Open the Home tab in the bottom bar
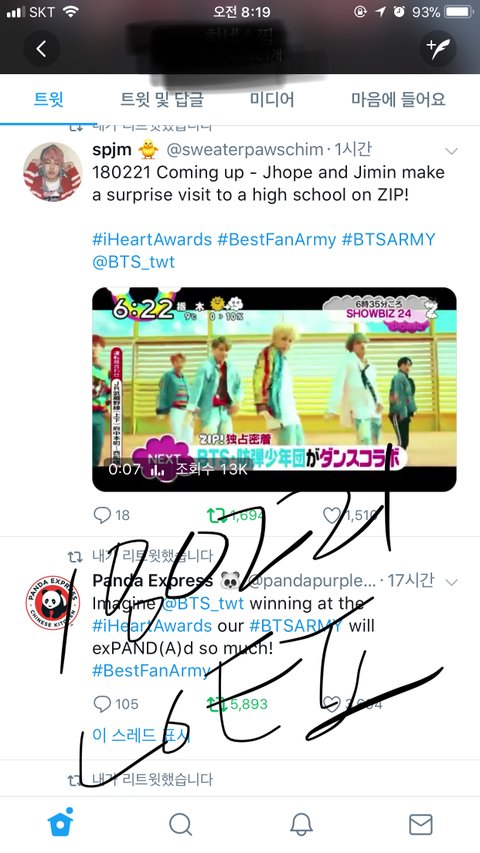Screen dimensions: 480x853 pyautogui.click(x=60, y=823)
